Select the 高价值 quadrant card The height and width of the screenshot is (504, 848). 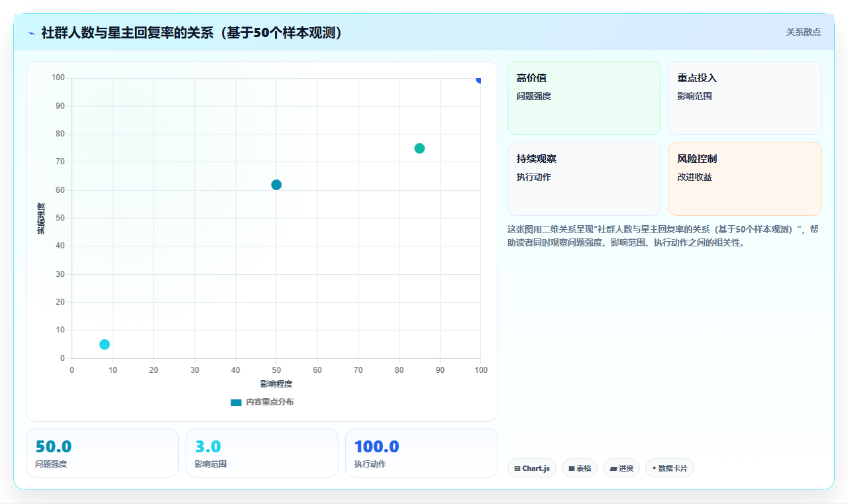[584, 98]
